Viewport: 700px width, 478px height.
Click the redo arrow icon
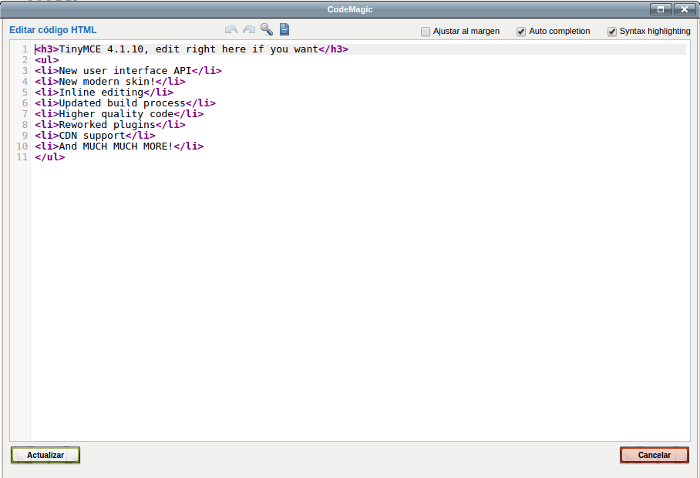[249, 30]
